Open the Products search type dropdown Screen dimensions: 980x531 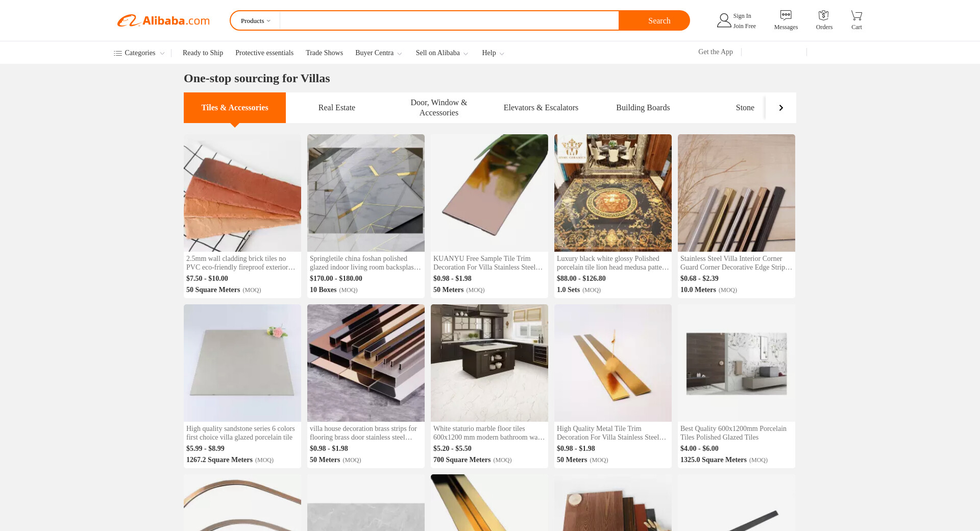click(256, 21)
